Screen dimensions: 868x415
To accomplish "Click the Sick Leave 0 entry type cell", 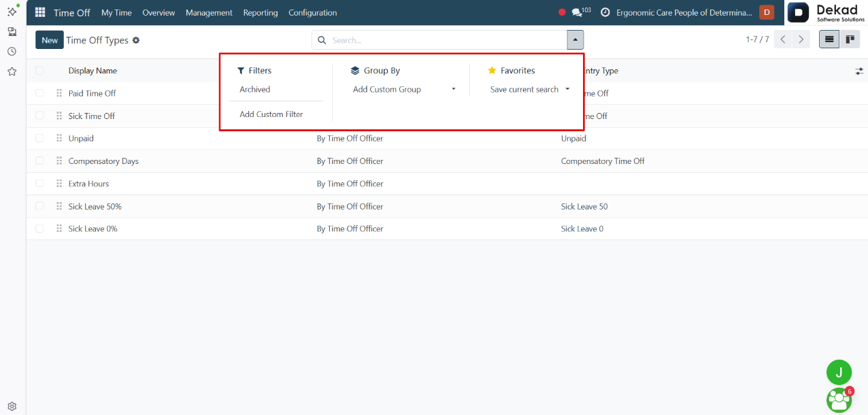I will pyautogui.click(x=582, y=229).
